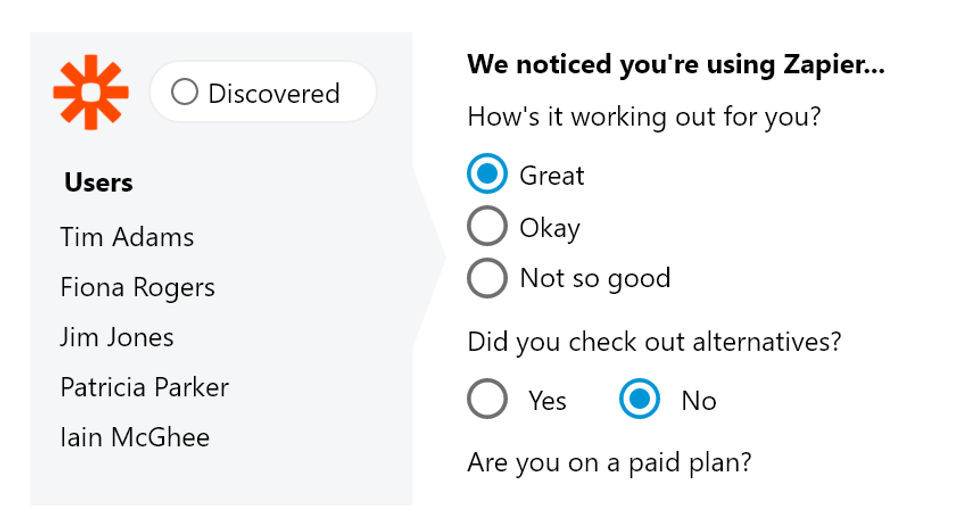The image size is (960, 530).
Task: Pick the 'Not so good' radio button
Action: tap(487, 278)
